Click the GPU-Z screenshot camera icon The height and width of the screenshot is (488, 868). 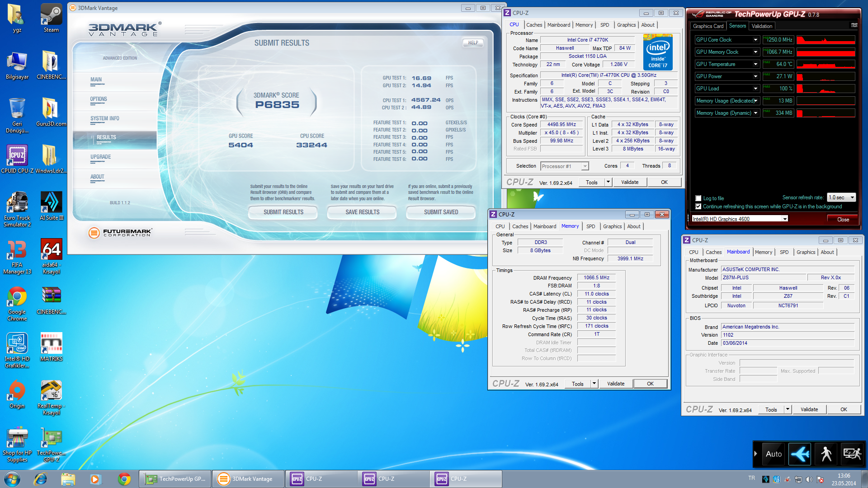pyautogui.click(x=854, y=25)
